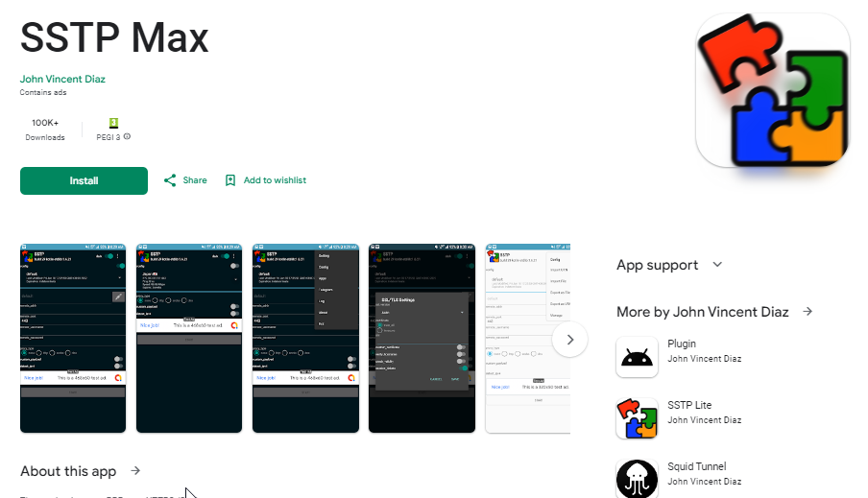Expand the App support section
The image size is (868, 498).
tap(717, 265)
